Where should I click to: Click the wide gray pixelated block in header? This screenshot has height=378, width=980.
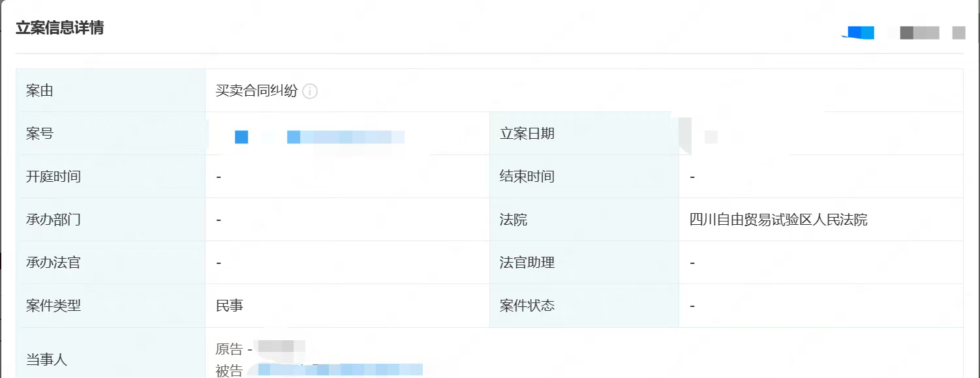pos(919,33)
